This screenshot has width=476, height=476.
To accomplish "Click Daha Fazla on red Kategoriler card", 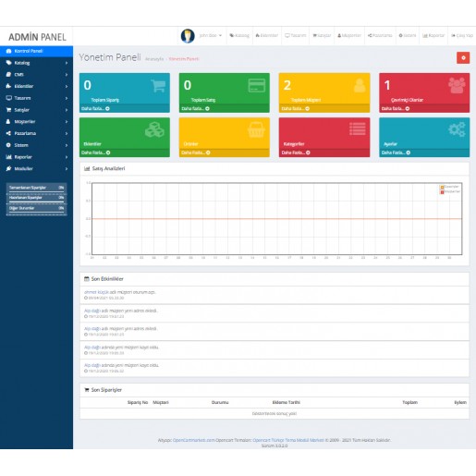I will point(296,153).
